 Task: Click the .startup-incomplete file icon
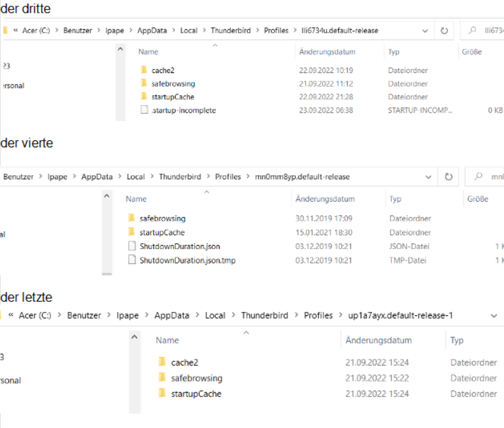click(144, 110)
